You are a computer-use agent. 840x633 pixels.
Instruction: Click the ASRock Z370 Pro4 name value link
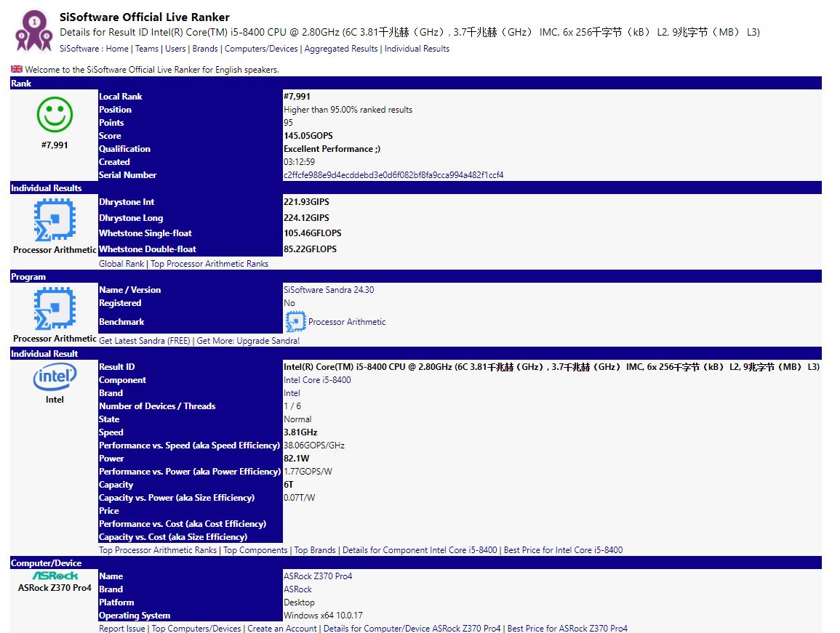point(318,576)
